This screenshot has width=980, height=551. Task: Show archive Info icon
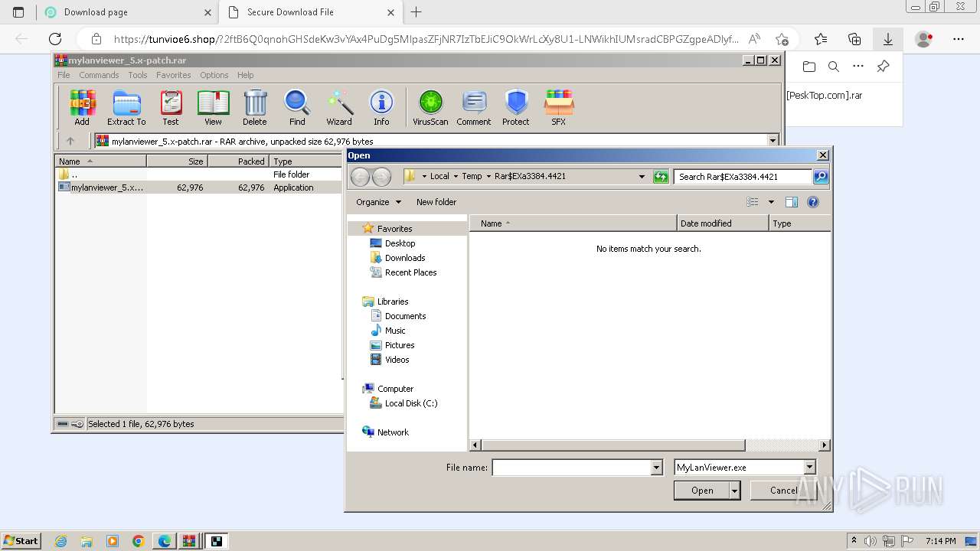coord(381,107)
